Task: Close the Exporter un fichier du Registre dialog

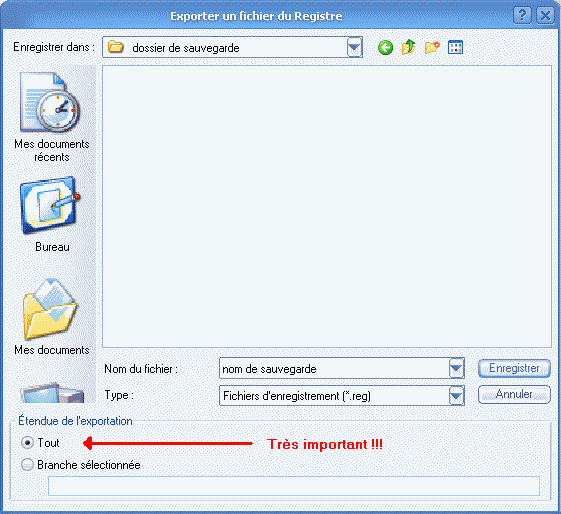Action: 545,16
